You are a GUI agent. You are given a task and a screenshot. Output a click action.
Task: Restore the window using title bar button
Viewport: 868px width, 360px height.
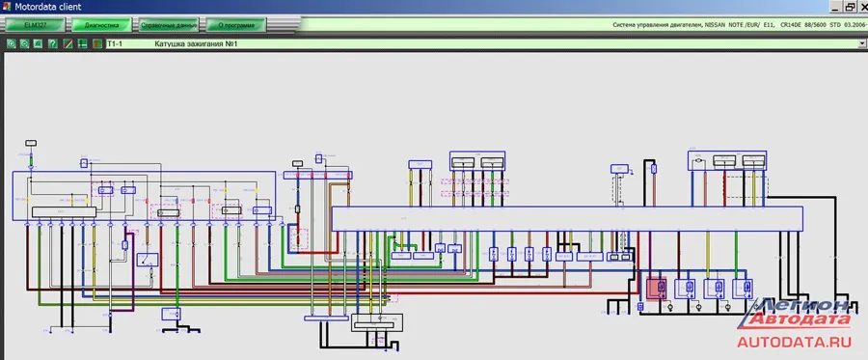[x=850, y=7]
